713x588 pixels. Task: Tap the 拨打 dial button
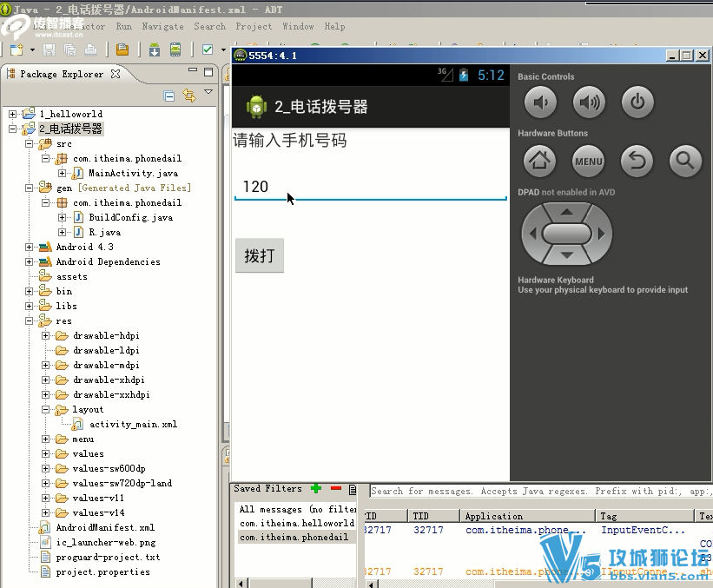pos(260,255)
